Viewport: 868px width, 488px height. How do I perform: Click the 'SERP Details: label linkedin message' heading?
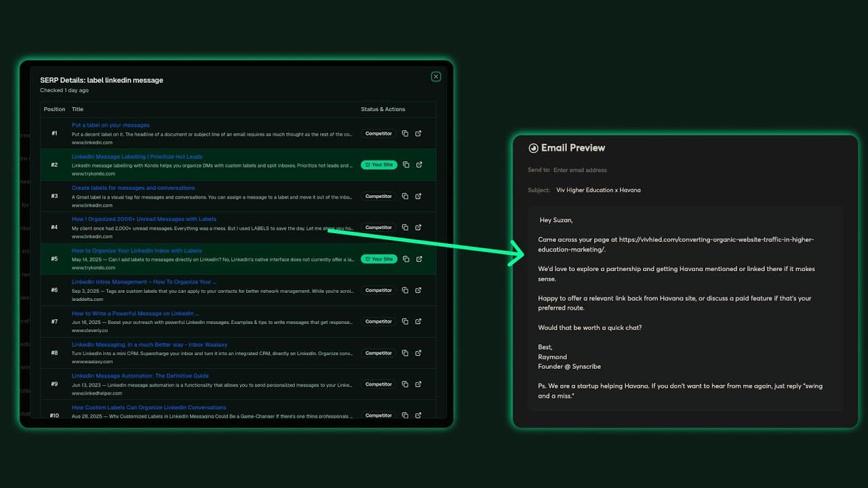click(102, 80)
